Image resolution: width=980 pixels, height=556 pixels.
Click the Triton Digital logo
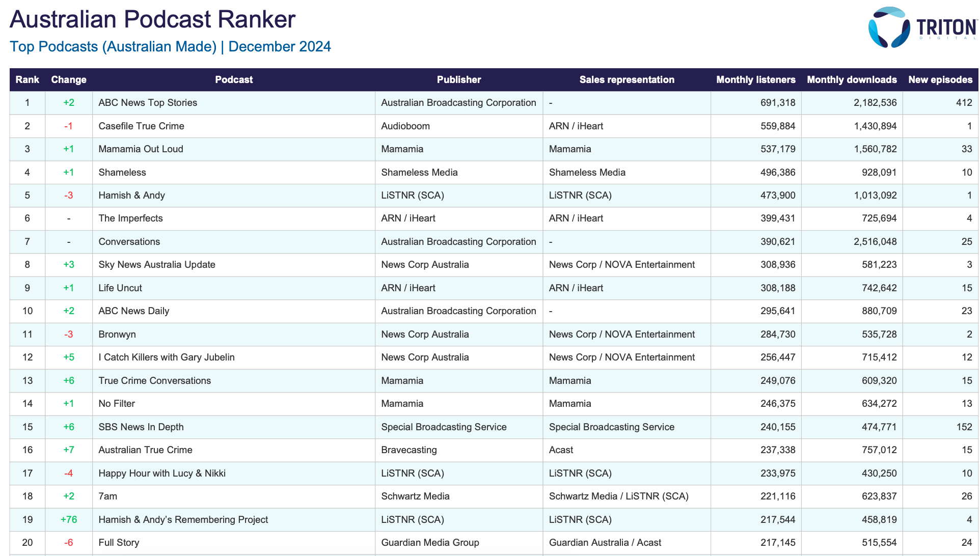[922, 27]
